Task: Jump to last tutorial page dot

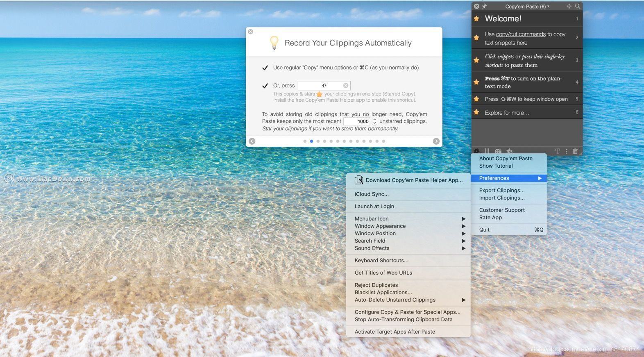Action: pyautogui.click(x=383, y=141)
